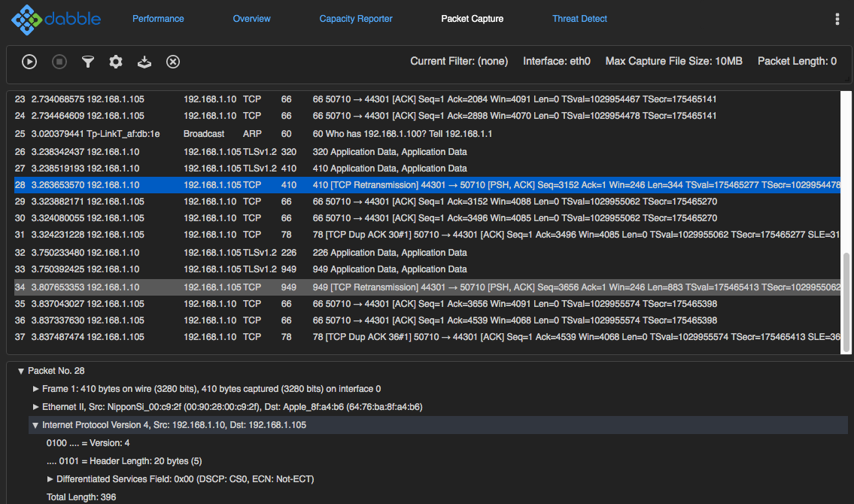Start packet capture with play icon

click(29, 62)
